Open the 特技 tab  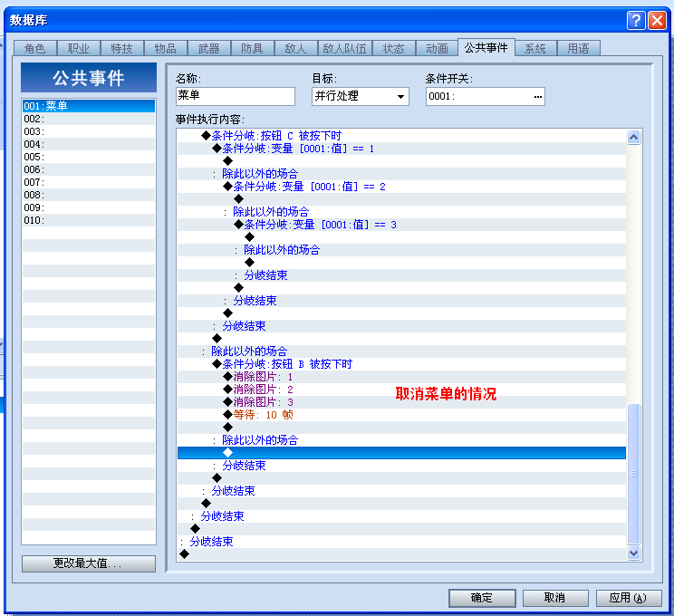(122, 48)
